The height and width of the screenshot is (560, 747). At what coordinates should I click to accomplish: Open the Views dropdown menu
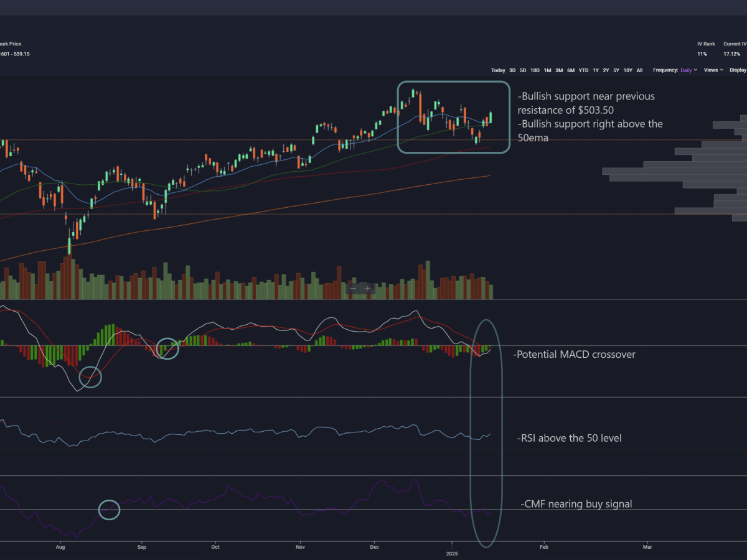pyautogui.click(x=712, y=70)
